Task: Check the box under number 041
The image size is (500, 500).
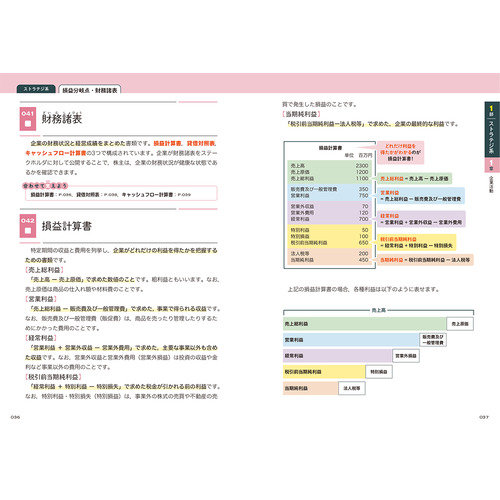Action: point(28,123)
